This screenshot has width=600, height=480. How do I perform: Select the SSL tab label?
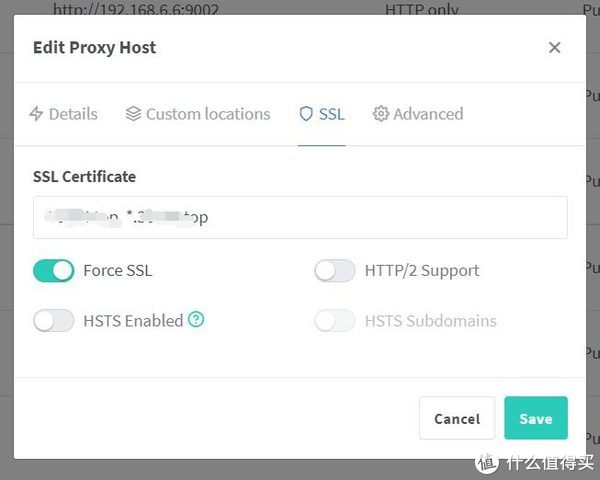click(x=332, y=114)
